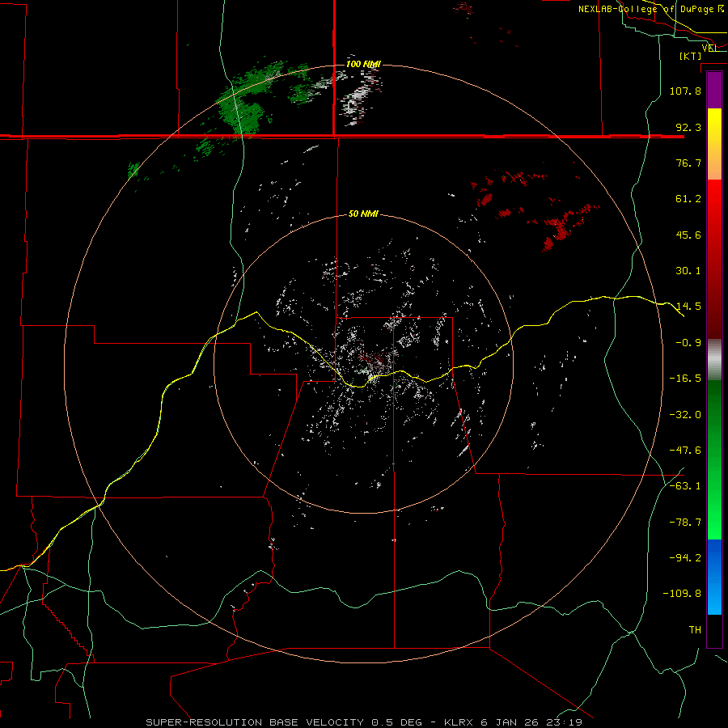The width and height of the screenshot is (728, 728).
Task: Click the "KLRX" radar site identifier
Action: (x=459, y=722)
